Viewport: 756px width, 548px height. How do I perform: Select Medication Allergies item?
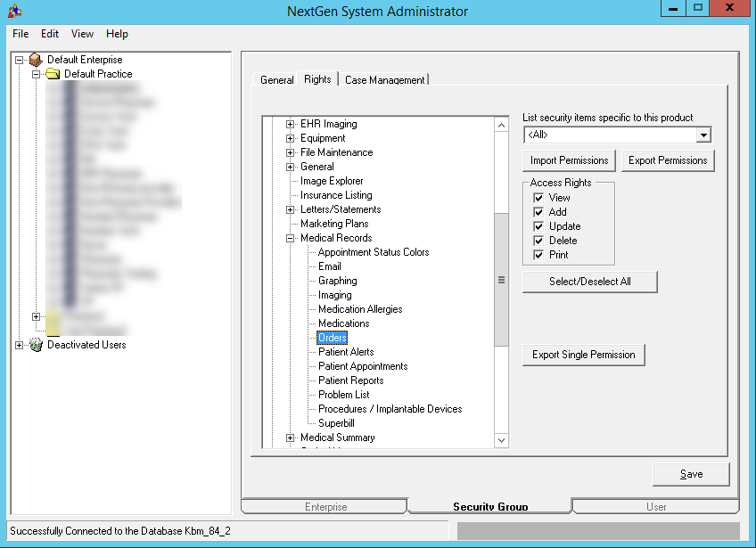360,309
